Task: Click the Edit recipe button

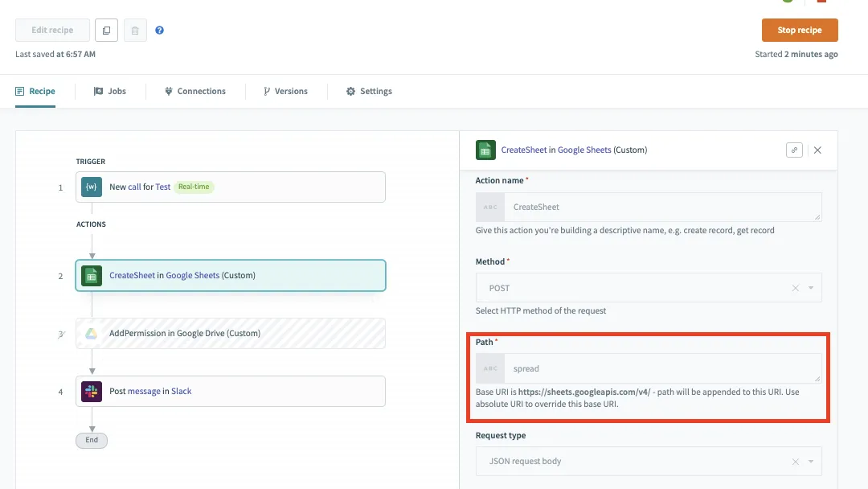Action: (52, 31)
